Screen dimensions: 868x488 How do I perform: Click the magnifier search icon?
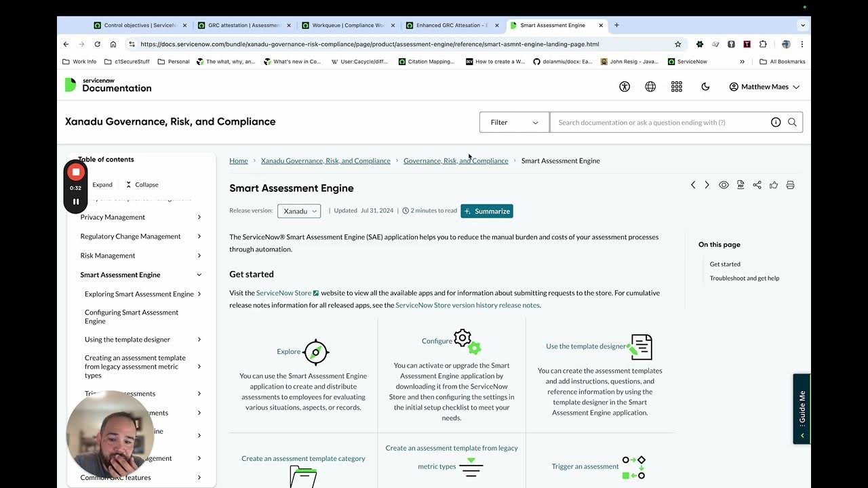coord(792,122)
